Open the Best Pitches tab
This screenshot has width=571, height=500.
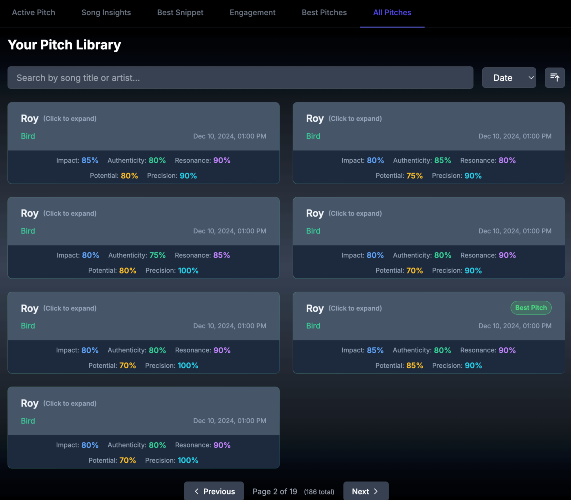324,12
